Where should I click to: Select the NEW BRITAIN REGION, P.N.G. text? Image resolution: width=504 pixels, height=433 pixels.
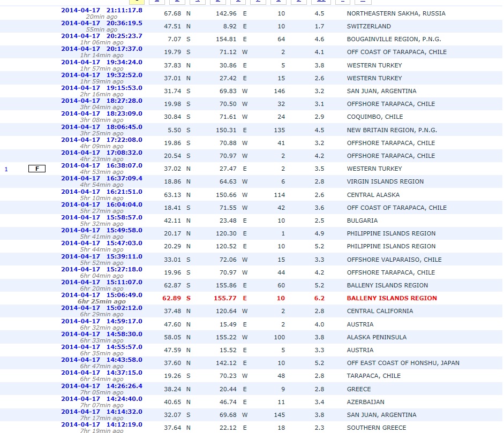(392, 131)
